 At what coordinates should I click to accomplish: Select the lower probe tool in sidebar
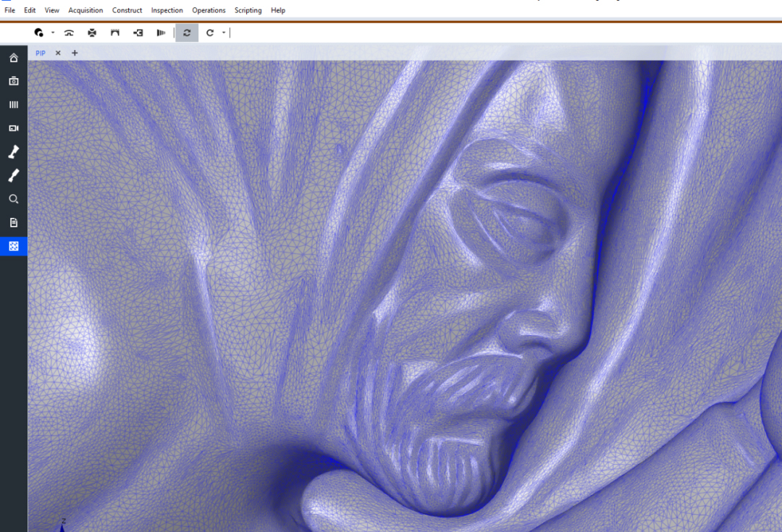[x=13, y=175]
